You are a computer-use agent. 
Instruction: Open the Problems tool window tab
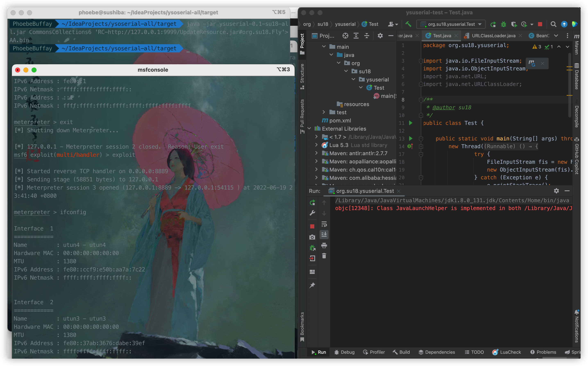coord(543,352)
